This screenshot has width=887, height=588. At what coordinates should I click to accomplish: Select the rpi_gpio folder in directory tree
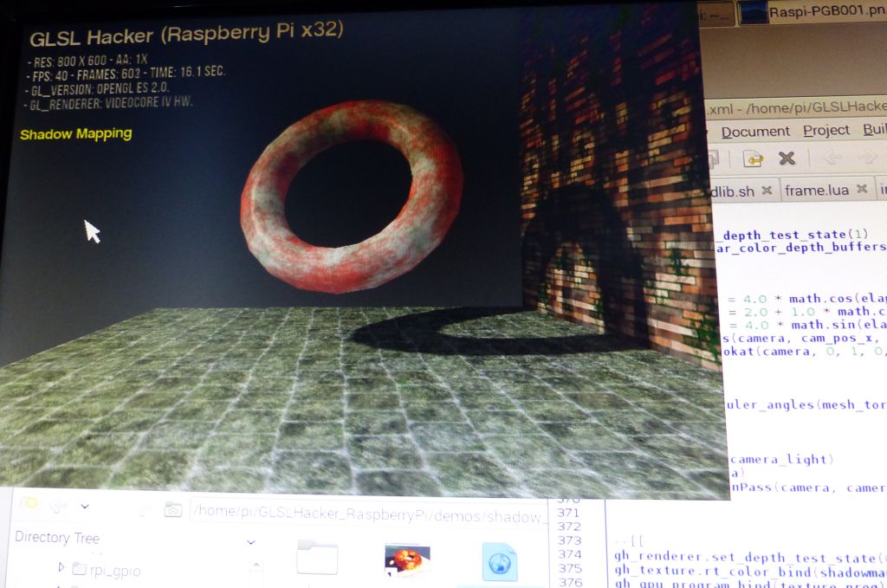pos(107,571)
